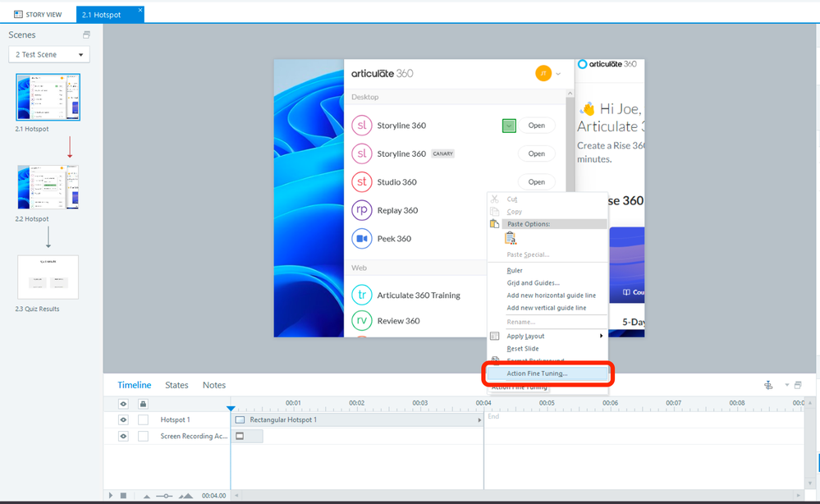Select the Timeline tab
Screen dimensions: 820x504
coord(135,385)
